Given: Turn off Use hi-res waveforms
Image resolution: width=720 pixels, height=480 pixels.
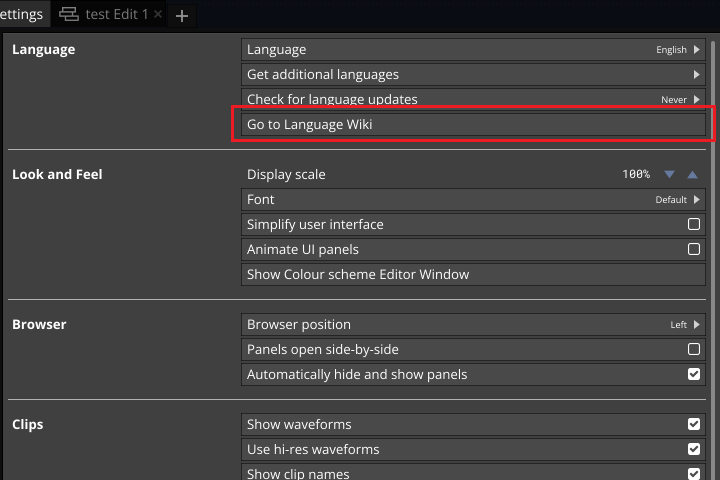Looking at the screenshot, I should click(x=694, y=449).
